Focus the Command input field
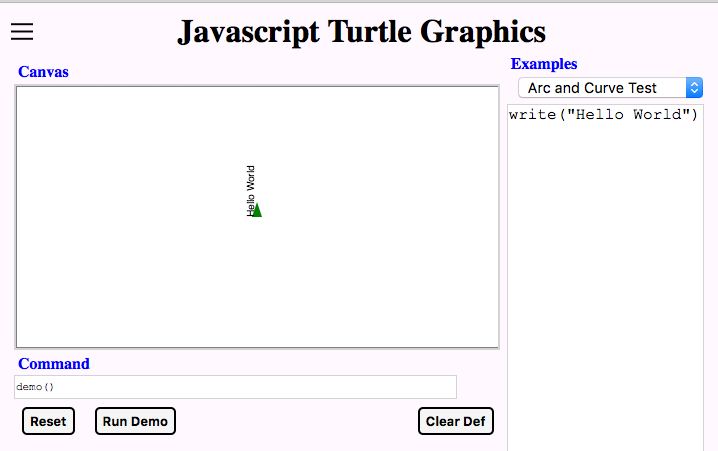Screen dimensions: 718x451 (x=235, y=387)
